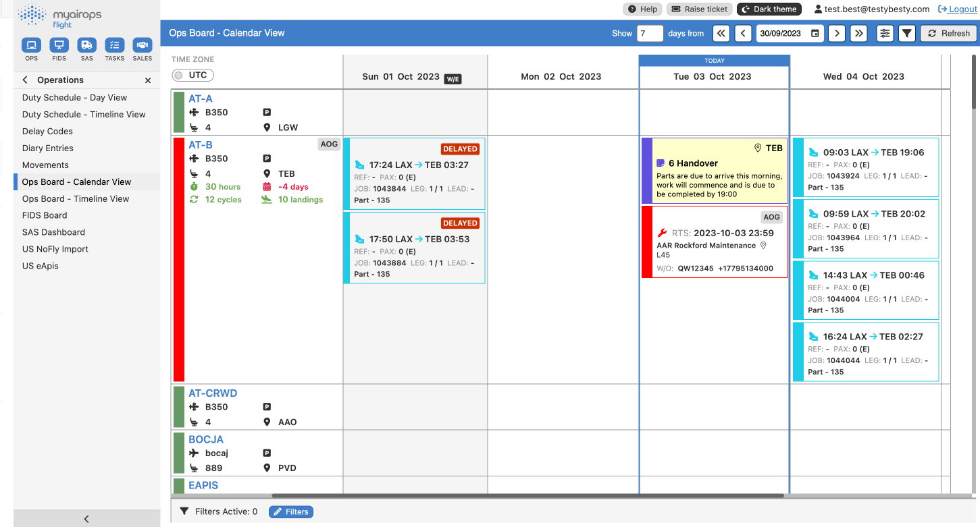Click the myairops flight logo
Viewport: 980px width, 527px height.
[x=60, y=16]
